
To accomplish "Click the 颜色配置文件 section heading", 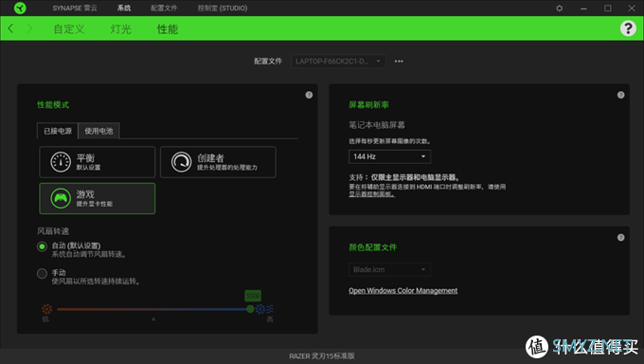I will (372, 247).
